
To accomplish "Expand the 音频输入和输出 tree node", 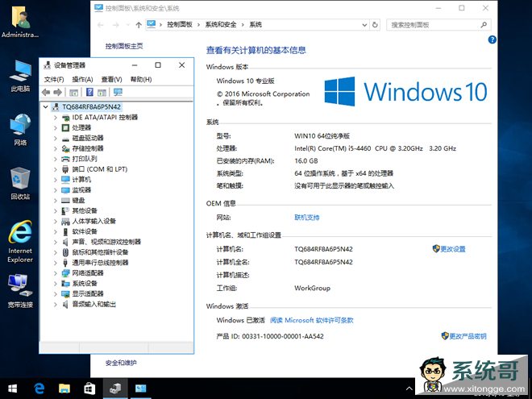I will click(x=56, y=305).
